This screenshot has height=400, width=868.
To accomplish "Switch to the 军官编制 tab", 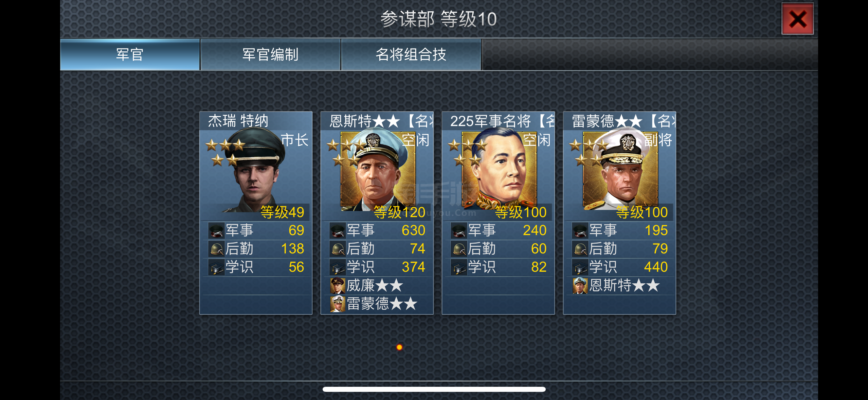I will 270,55.
